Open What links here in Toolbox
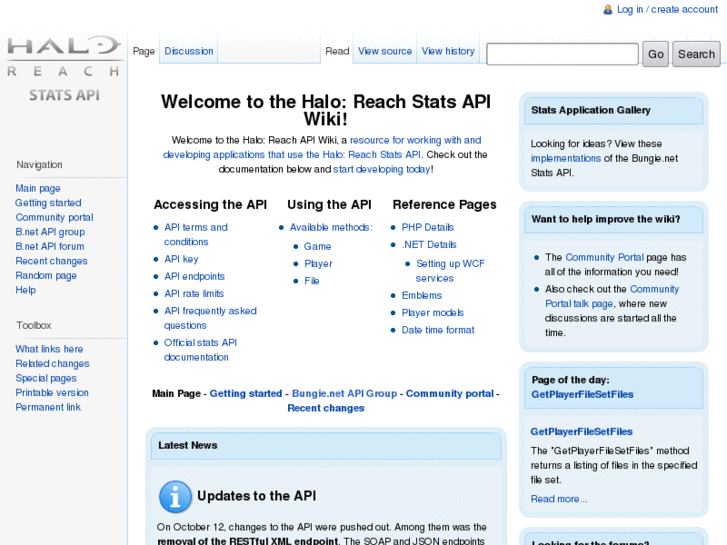This screenshot has width=727, height=545. tap(49, 349)
